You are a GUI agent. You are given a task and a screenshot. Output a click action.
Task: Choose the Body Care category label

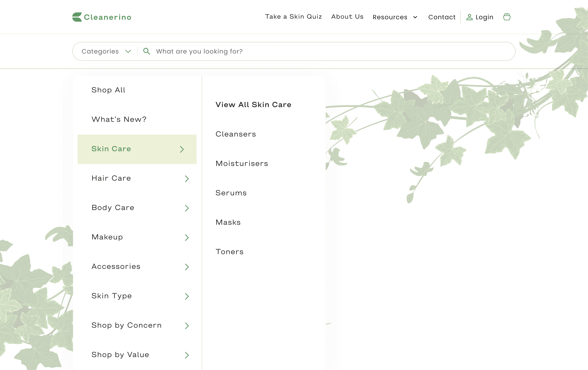click(113, 208)
